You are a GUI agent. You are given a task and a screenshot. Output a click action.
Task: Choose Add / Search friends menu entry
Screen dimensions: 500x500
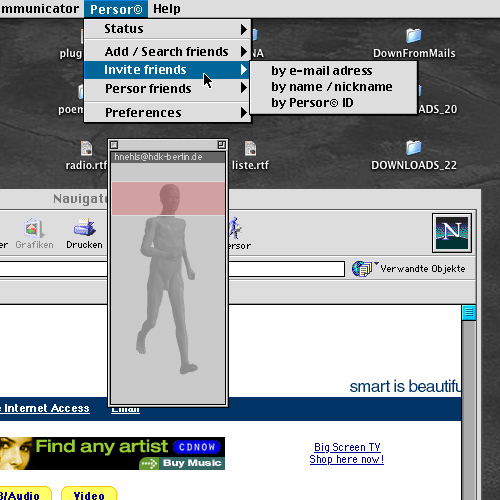167,52
